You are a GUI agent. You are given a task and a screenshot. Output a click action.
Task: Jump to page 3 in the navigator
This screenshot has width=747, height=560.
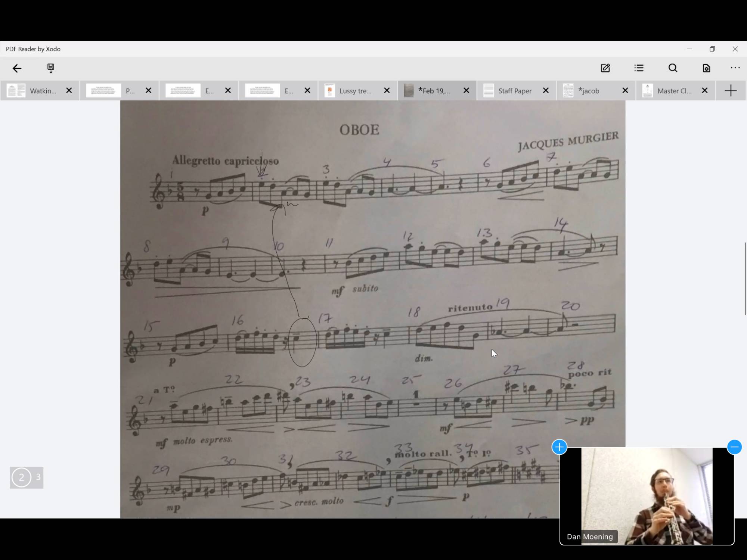38,477
